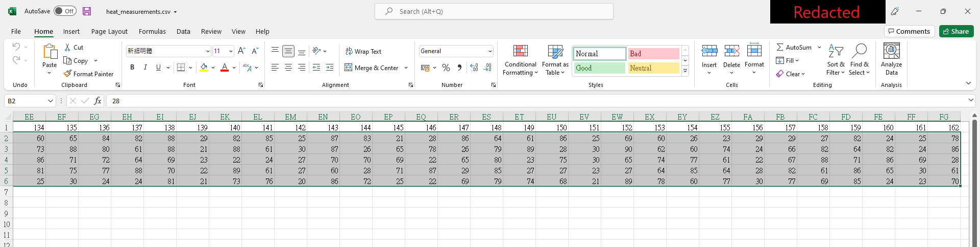Toggle Wrap Text

point(363,51)
